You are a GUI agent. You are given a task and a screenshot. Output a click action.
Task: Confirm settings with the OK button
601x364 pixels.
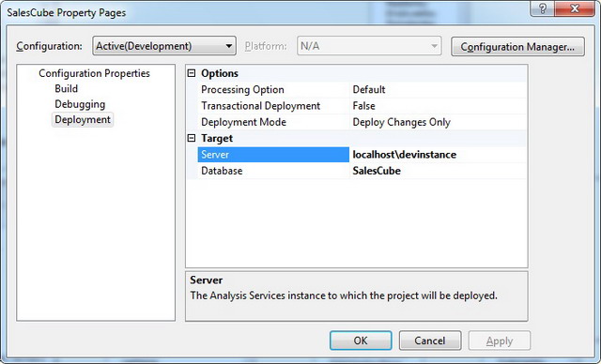361,341
